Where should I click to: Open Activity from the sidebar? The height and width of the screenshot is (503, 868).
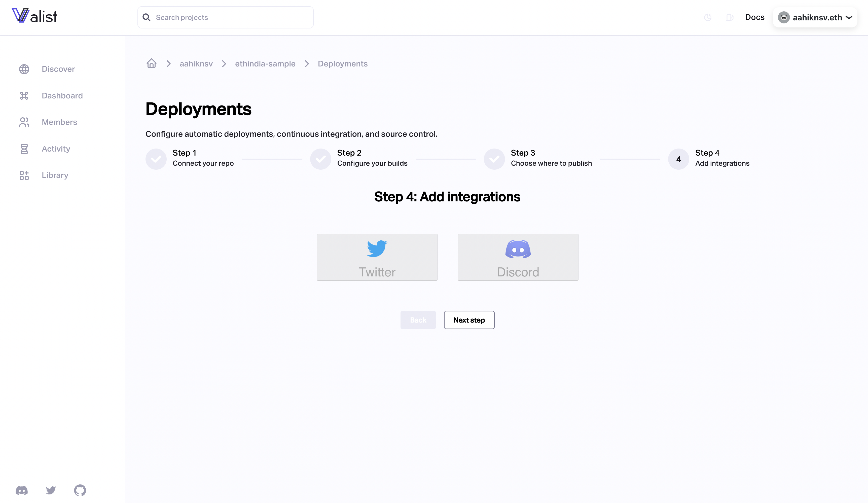click(x=56, y=149)
